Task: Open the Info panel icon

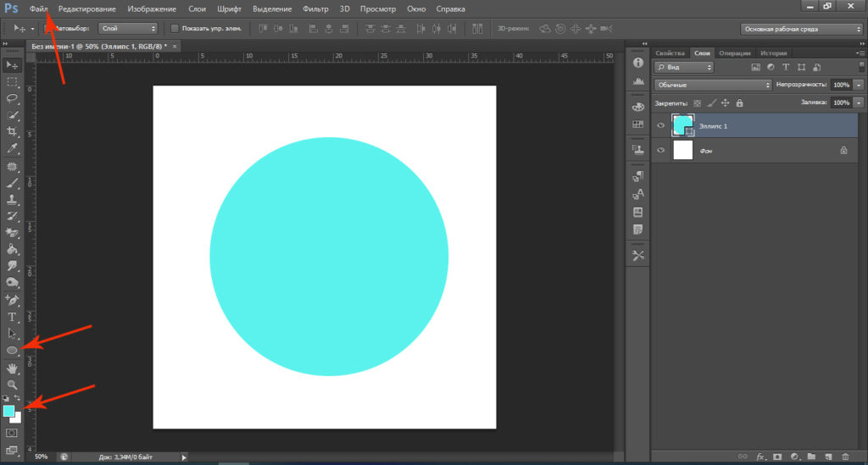Action: point(638,64)
